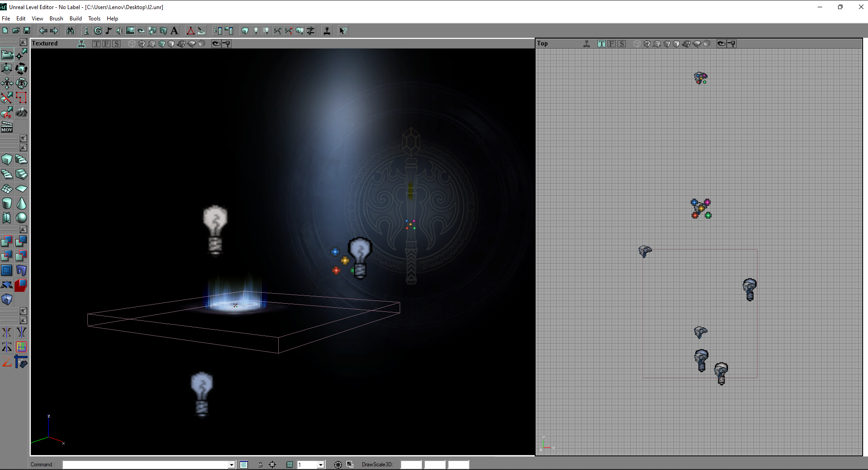Screen dimensions: 868x470
Task: Open the Actor Class browser chess-pawn icon
Action: click(86, 30)
